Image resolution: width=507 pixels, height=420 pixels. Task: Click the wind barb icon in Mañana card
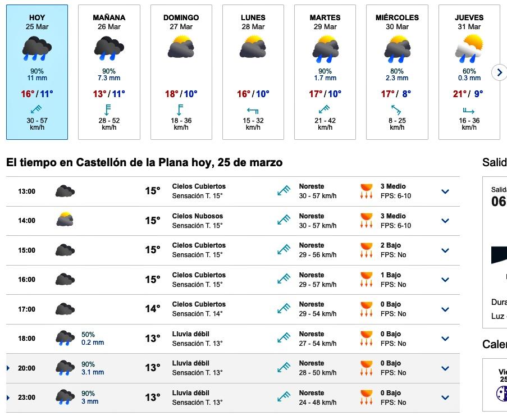point(109,109)
